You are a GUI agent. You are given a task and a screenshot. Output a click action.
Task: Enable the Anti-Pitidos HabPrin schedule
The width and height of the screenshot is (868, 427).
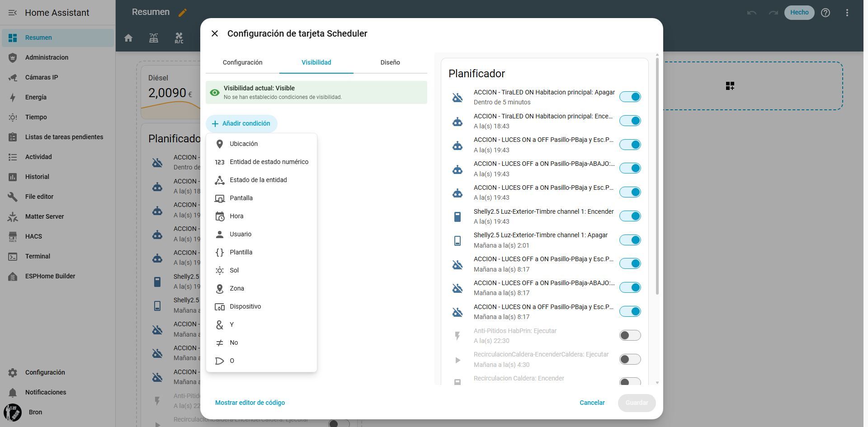[x=630, y=335]
